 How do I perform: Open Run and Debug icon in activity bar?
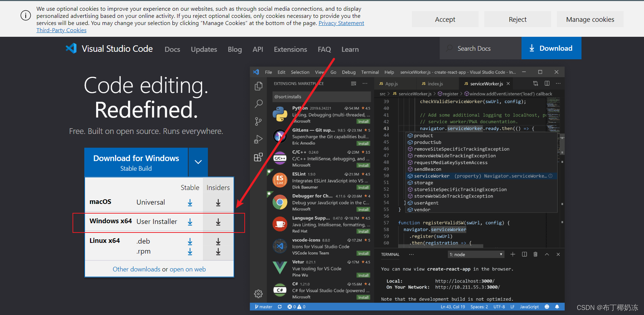tap(258, 139)
